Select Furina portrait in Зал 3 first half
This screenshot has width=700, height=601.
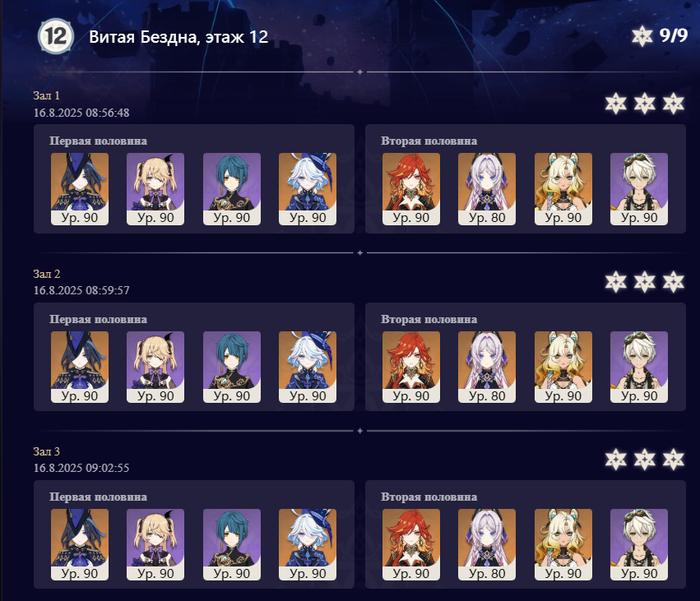pos(308,544)
